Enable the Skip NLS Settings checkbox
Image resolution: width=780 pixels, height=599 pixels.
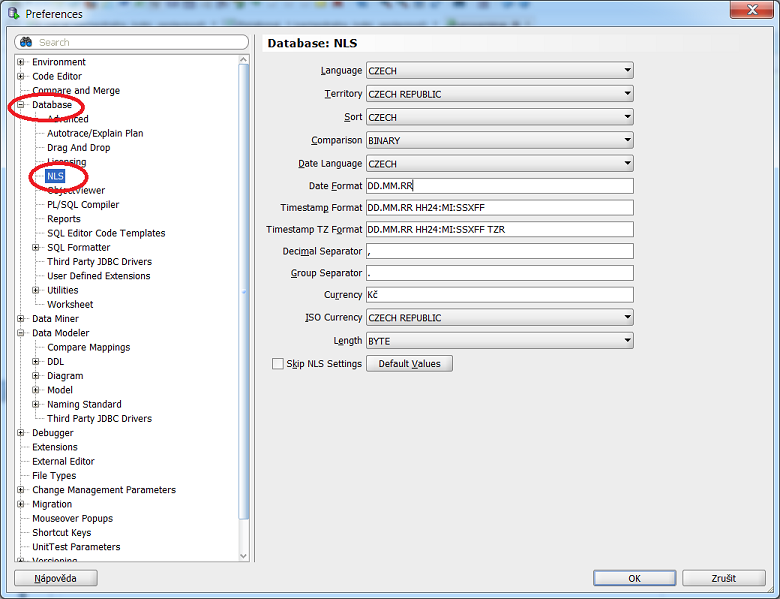point(278,364)
